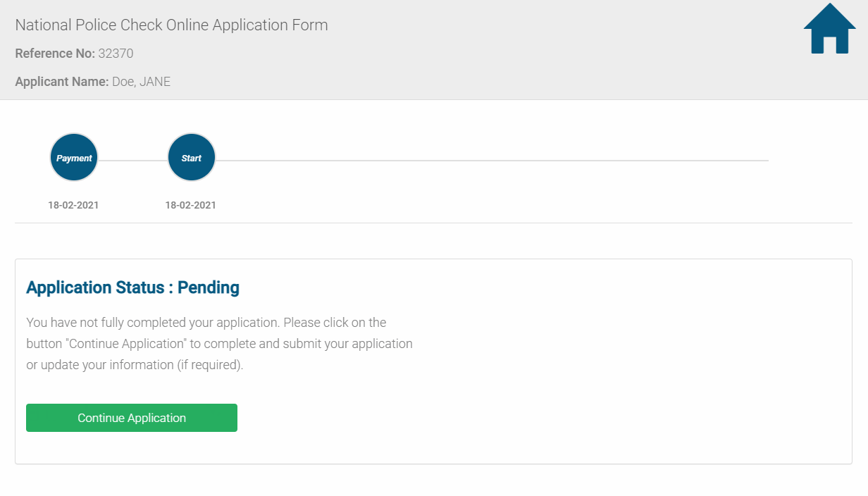
Task: Click the word Pending in the status
Action: pyautogui.click(x=209, y=287)
